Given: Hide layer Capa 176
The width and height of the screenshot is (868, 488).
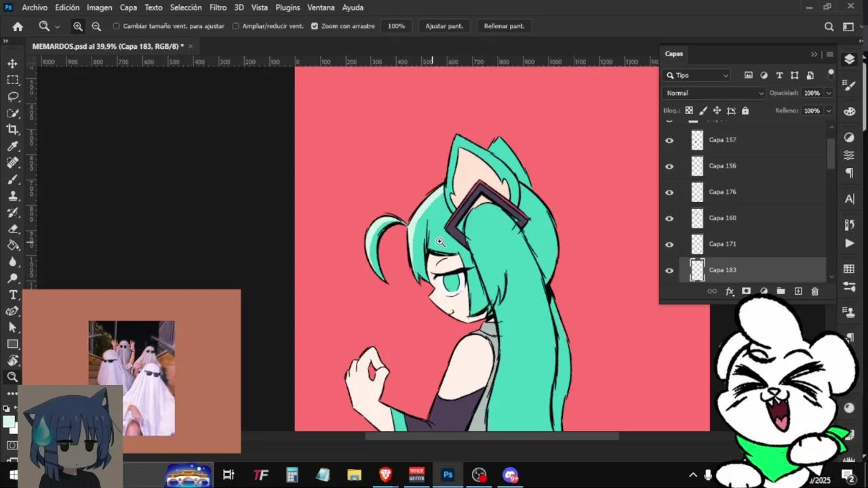Looking at the screenshot, I should click(669, 192).
